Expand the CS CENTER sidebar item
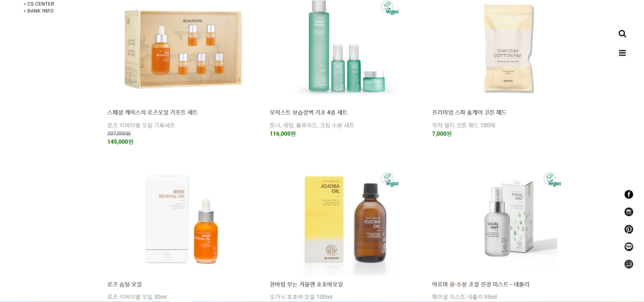This screenshot has width=644, height=302. click(39, 4)
